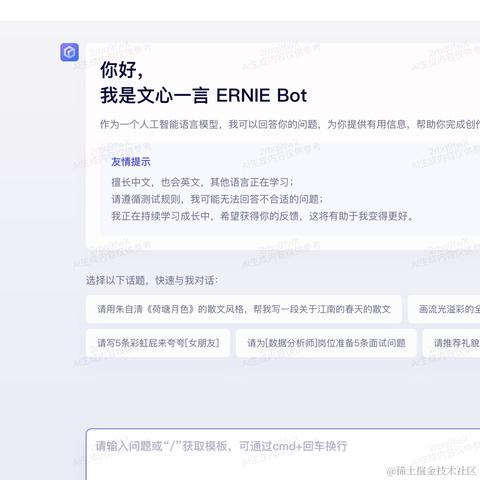480x480 pixels.
Task: Click the line 擅长中文,也会英文
Action: 202,182
